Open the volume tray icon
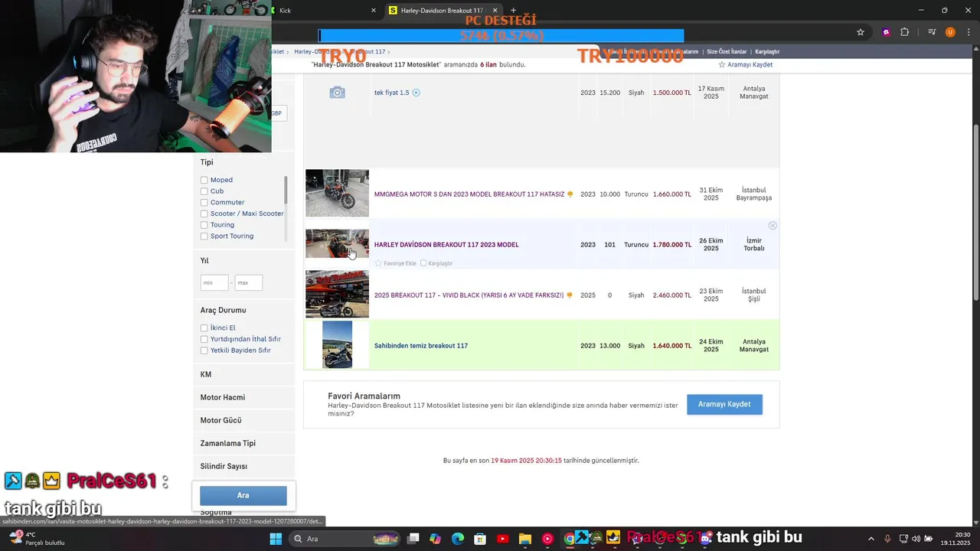This screenshot has height=551, width=980. pyautogui.click(x=916, y=539)
